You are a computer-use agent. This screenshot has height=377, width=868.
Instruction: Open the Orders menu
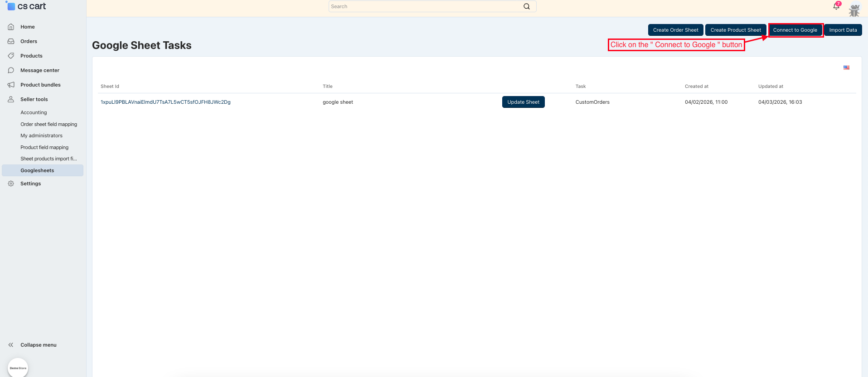click(x=29, y=41)
